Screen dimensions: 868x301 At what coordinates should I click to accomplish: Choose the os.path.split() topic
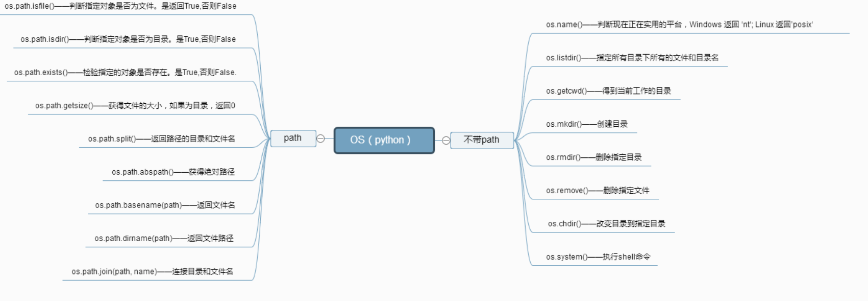[162, 139]
